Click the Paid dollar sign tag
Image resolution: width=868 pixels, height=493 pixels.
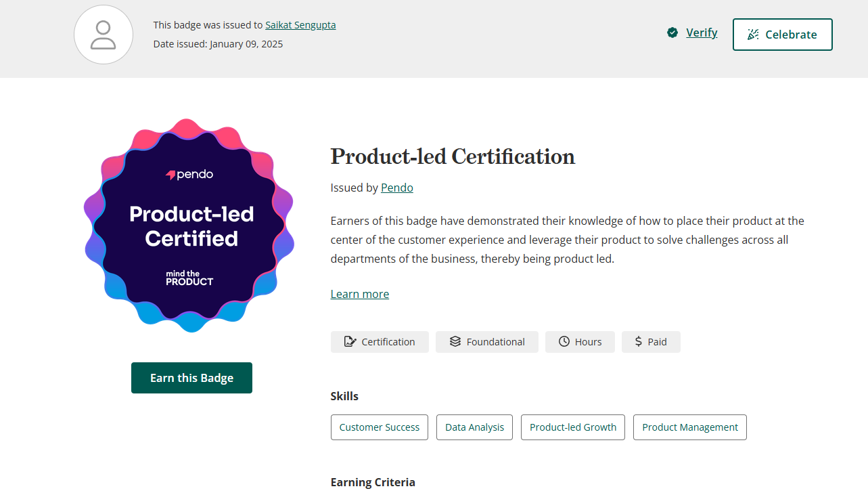coord(651,342)
